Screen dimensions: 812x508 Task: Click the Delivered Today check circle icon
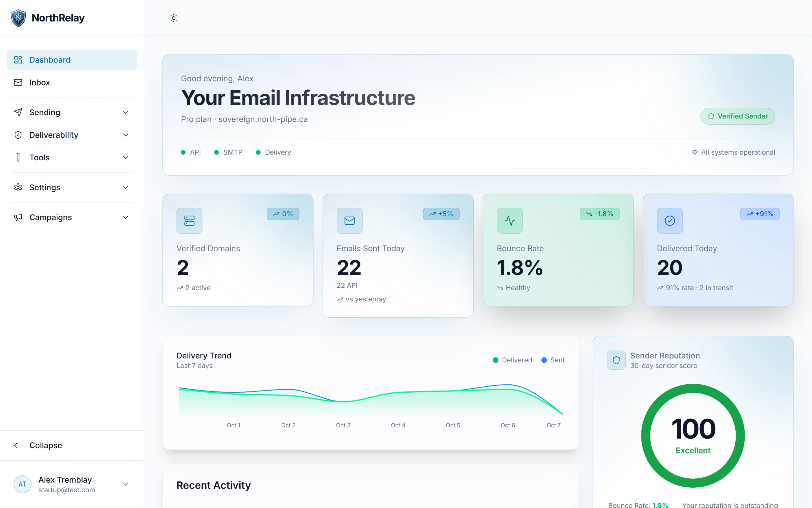(670, 220)
